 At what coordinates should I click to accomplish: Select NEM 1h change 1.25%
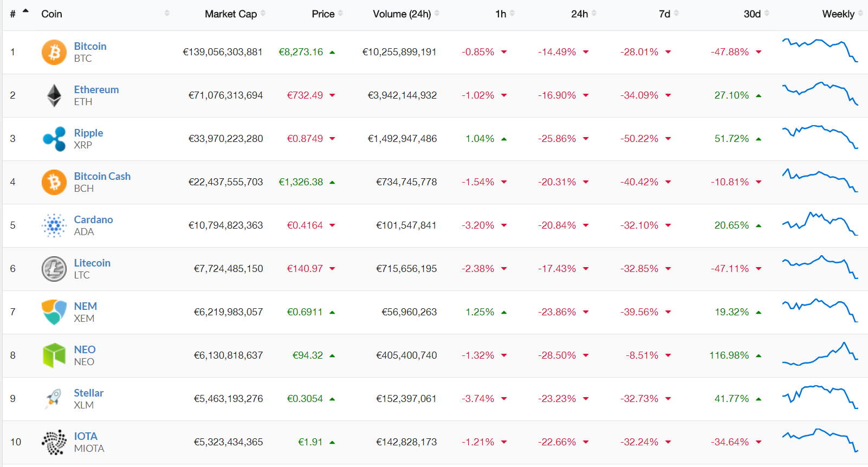tap(480, 312)
